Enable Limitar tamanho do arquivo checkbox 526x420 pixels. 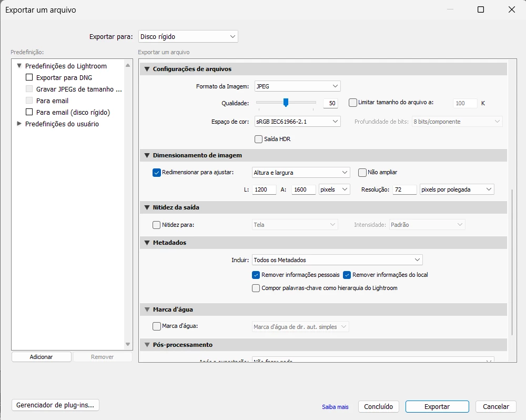point(352,103)
